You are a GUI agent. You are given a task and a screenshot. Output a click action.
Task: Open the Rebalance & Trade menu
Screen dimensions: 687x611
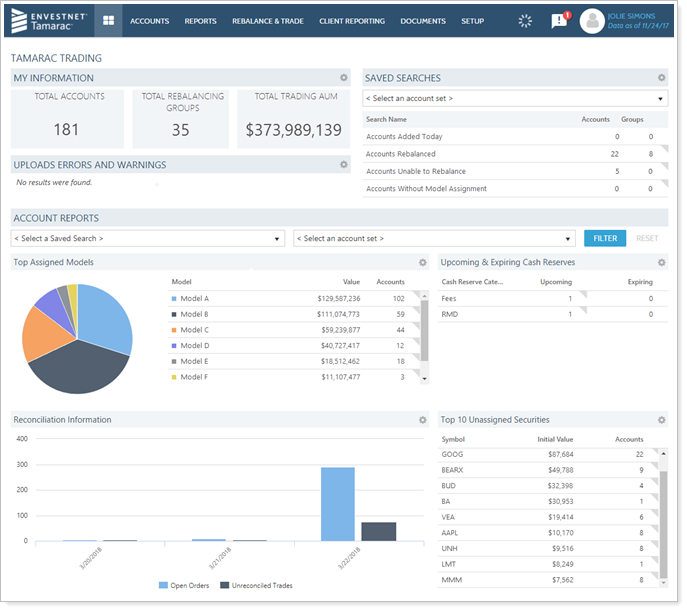pos(267,21)
